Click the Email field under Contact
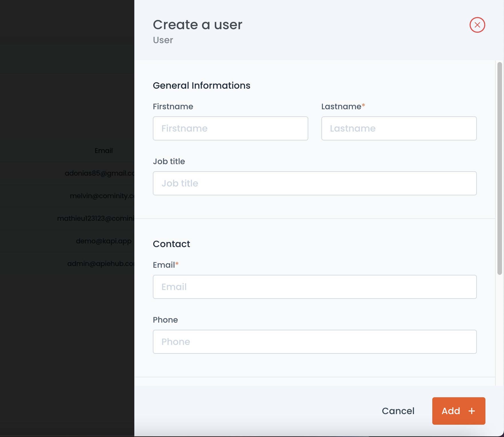 tap(315, 287)
